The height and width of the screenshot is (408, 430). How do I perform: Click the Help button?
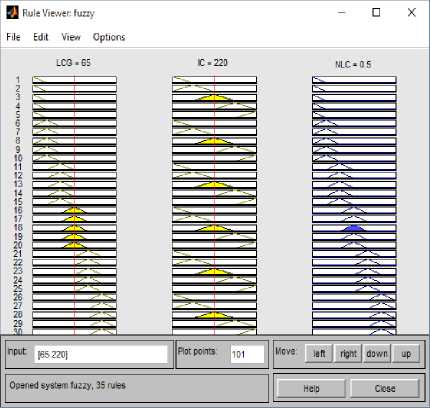311,389
